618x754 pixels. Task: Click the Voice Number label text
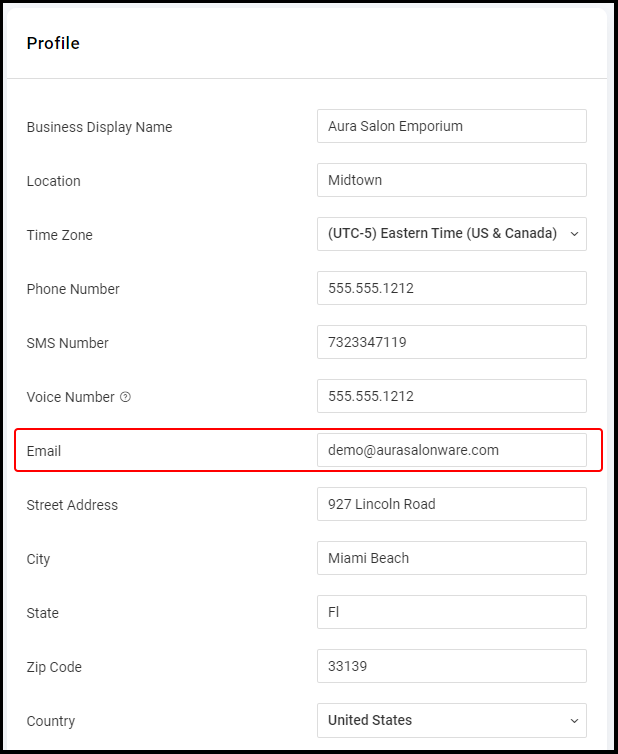(x=70, y=397)
